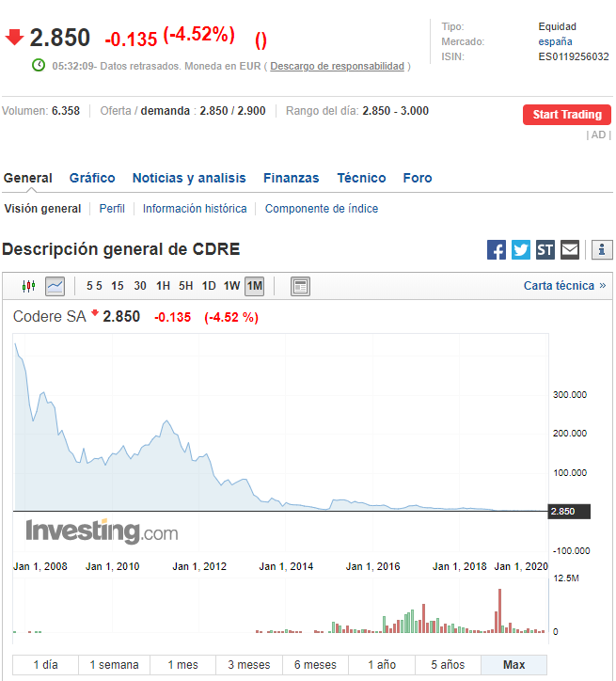
Task: Click the Twitter share icon
Action: [521, 249]
